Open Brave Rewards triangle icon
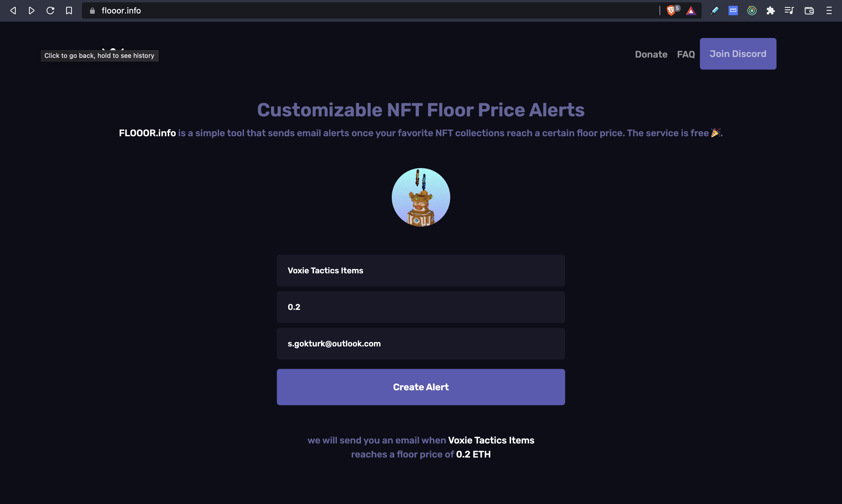The width and height of the screenshot is (842, 504). click(x=691, y=11)
